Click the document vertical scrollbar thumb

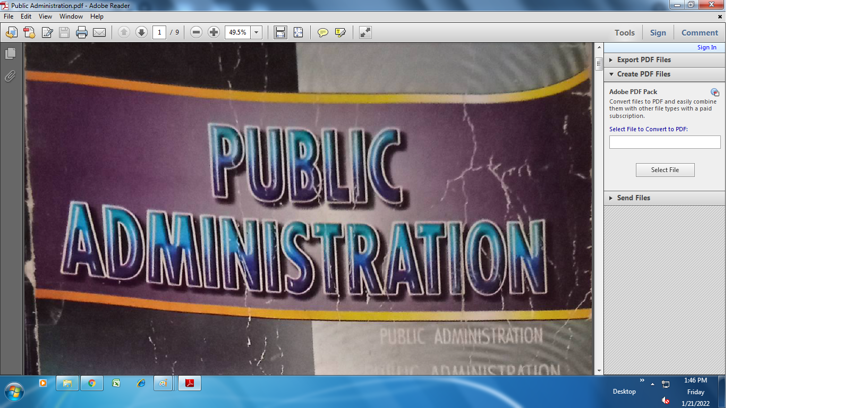pos(599,63)
